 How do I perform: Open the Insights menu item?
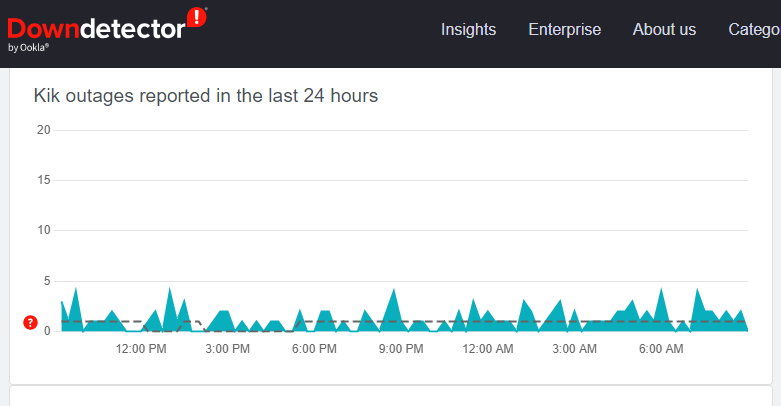click(x=468, y=29)
